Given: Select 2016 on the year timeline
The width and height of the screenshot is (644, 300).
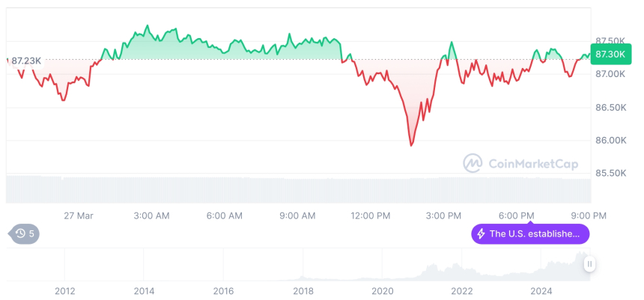Looking at the screenshot, I should (x=223, y=291).
